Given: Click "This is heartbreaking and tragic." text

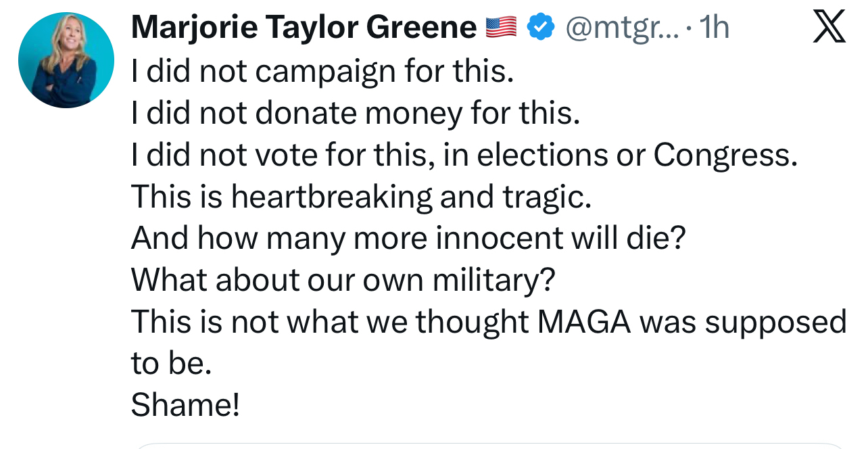Looking at the screenshot, I should tap(361, 197).
